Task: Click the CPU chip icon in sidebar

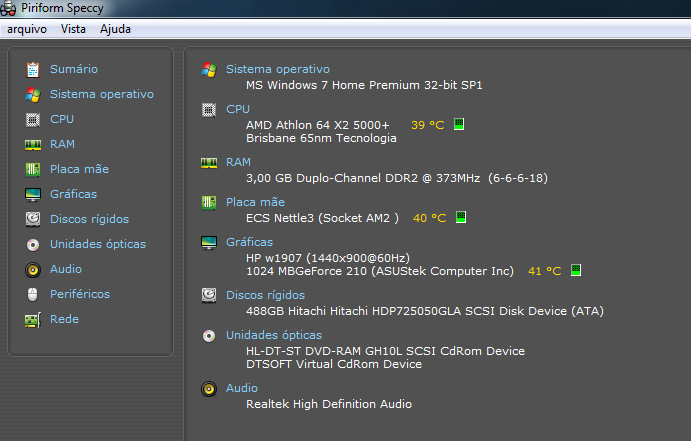Action: [33, 119]
